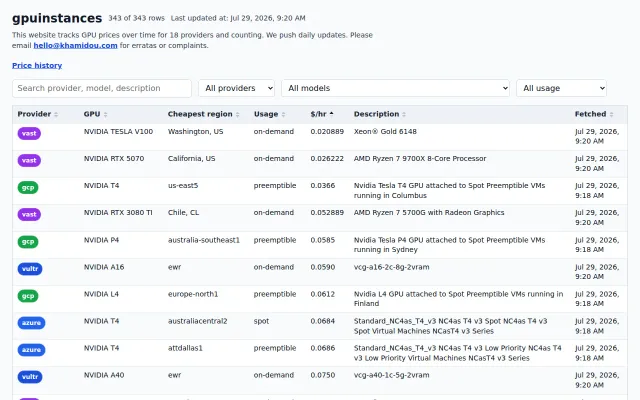Click 'Last updated at' timestamp text
Image resolution: width=640 pixels, height=400 pixels.
coord(238,18)
